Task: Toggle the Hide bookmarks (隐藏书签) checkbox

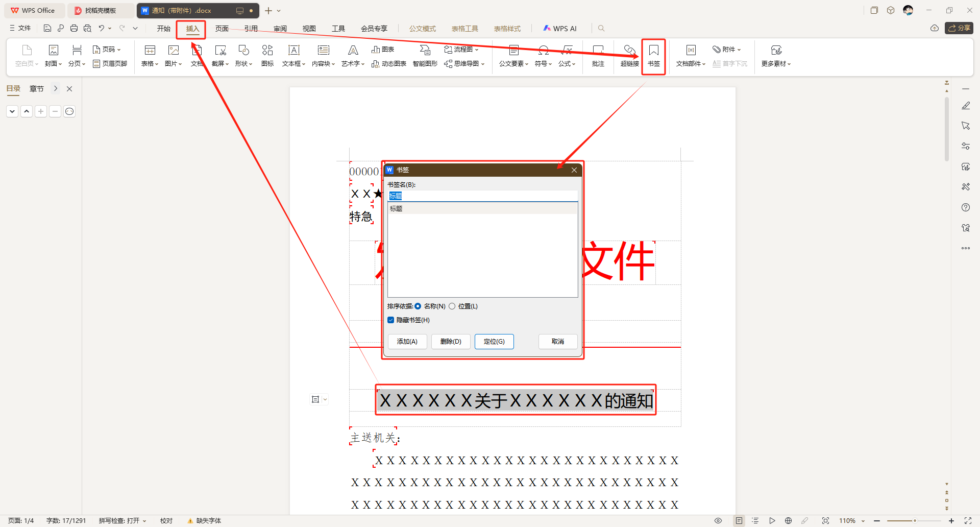Action: [x=391, y=320]
